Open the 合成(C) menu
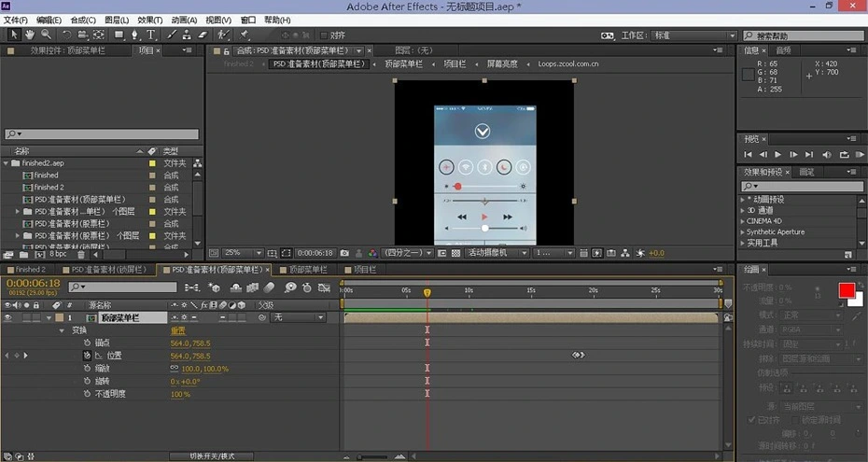The height and width of the screenshot is (462, 868). [x=83, y=20]
